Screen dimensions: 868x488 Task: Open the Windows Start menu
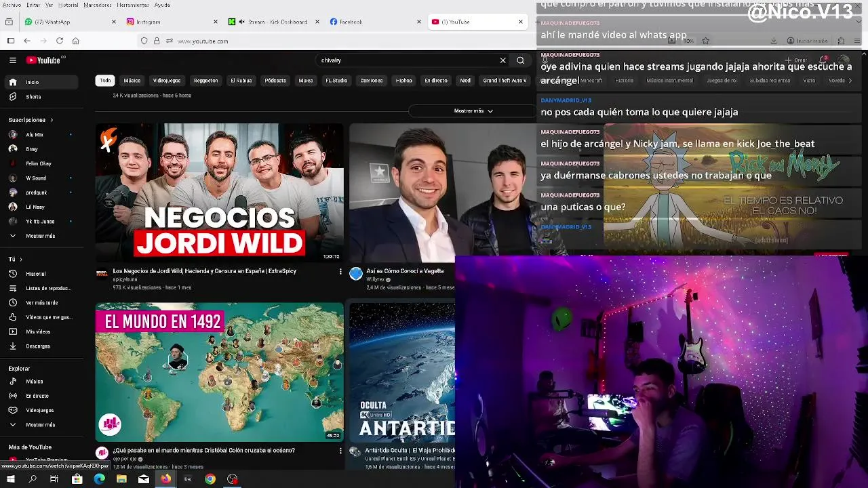coord(11,479)
